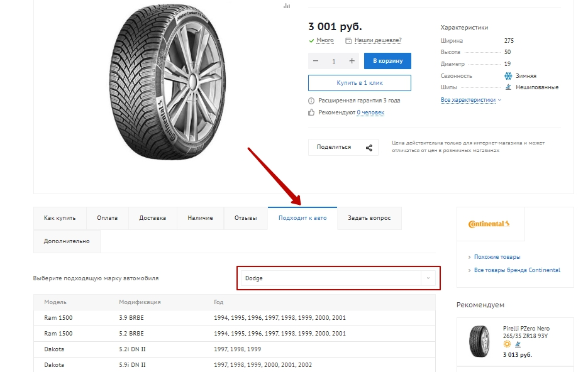Decrease quantity with the minus button
Screen dimensions: 588x372
point(316,61)
